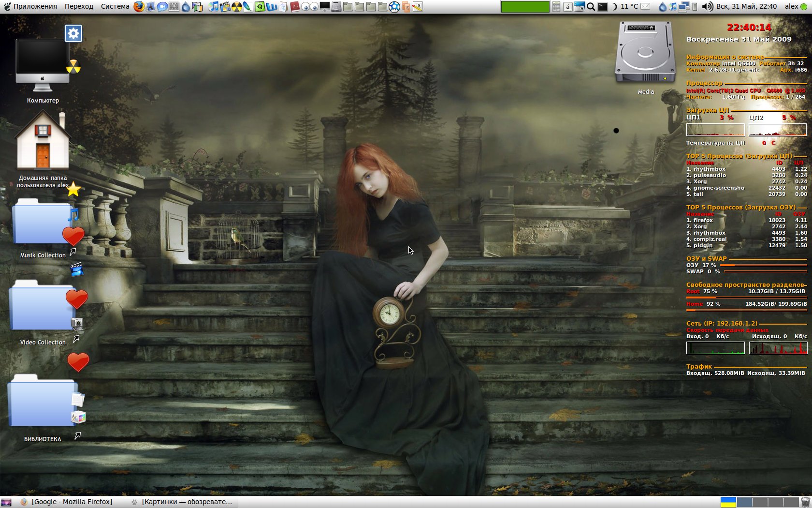Open the clock calendar Вск, 31 Май, 22:40

[x=746, y=7]
